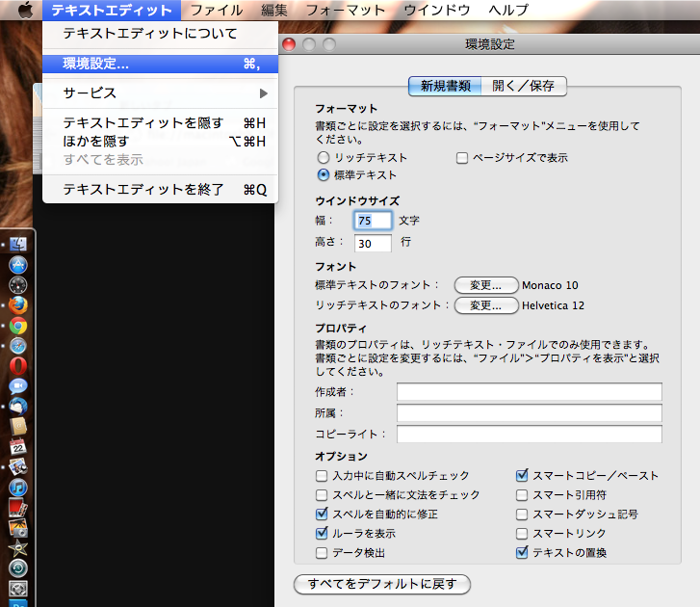
Task: Click the コピーライト copyright field
Action: [529, 434]
